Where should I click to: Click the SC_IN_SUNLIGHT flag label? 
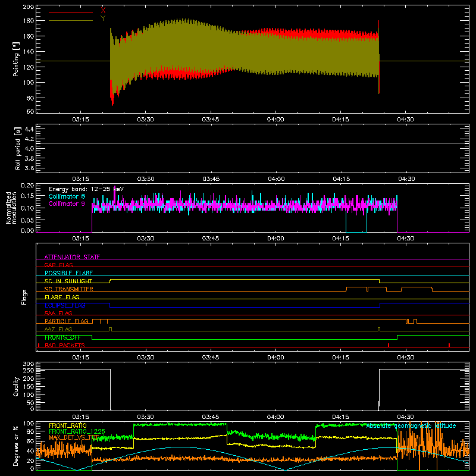(x=68, y=281)
